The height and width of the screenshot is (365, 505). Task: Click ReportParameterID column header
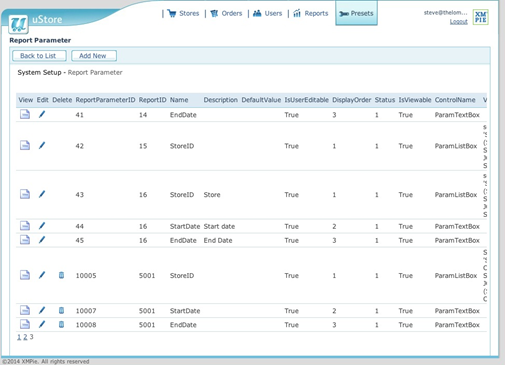(x=105, y=100)
